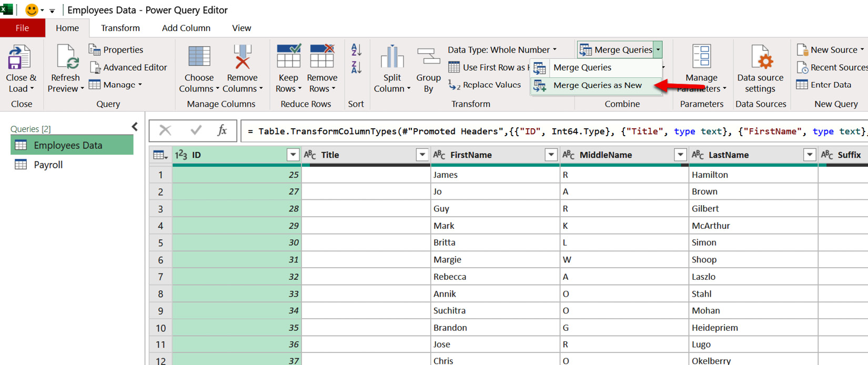Click the cell containing Heidepriem

tap(753, 328)
